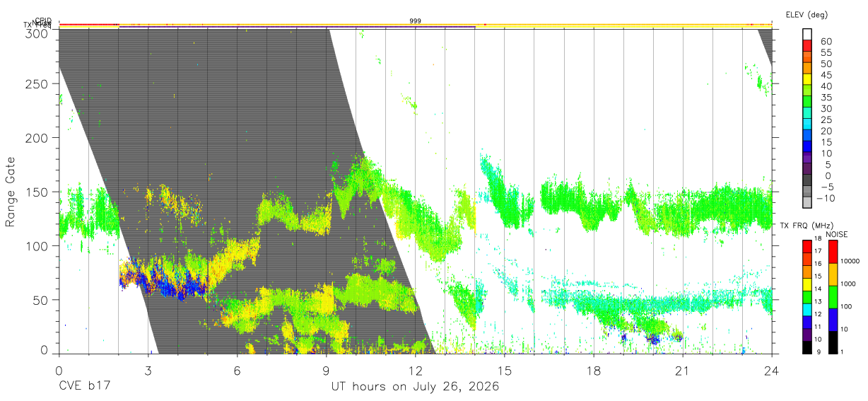Click the "CVE b17" radar beam label

point(85,387)
